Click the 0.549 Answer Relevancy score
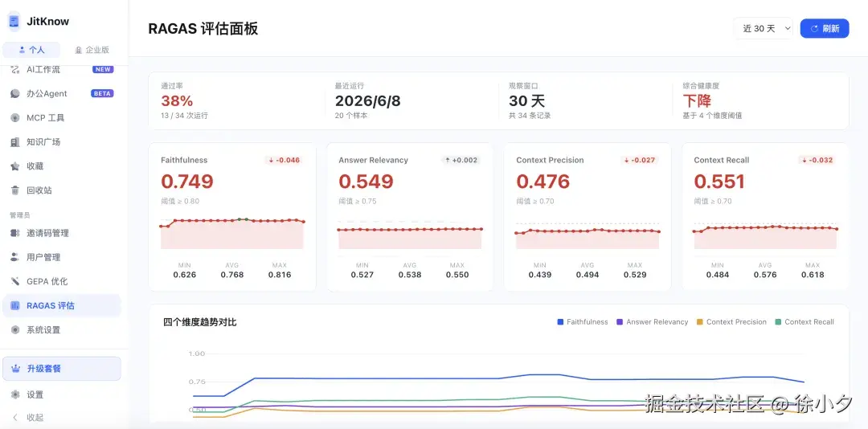Screen dimensions: 868x429 (x=366, y=182)
